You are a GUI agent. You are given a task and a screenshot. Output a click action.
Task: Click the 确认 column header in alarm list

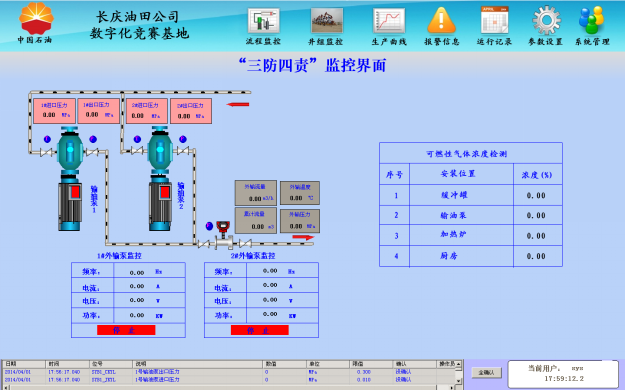(415, 364)
